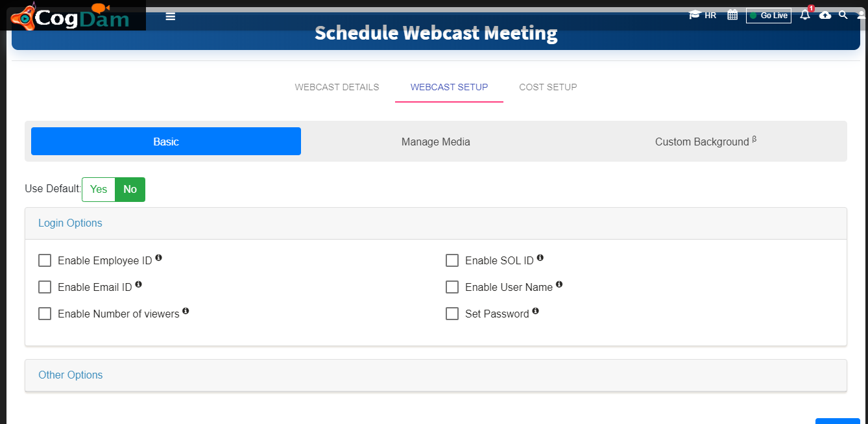Check the Enable Employee ID checkbox
Image resolution: width=868 pixels, height=424 pixels.
45,260
